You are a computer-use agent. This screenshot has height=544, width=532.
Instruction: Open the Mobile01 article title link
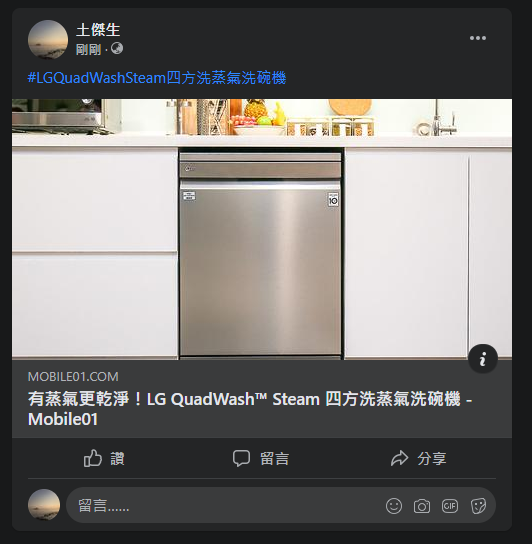pos(250,409)
